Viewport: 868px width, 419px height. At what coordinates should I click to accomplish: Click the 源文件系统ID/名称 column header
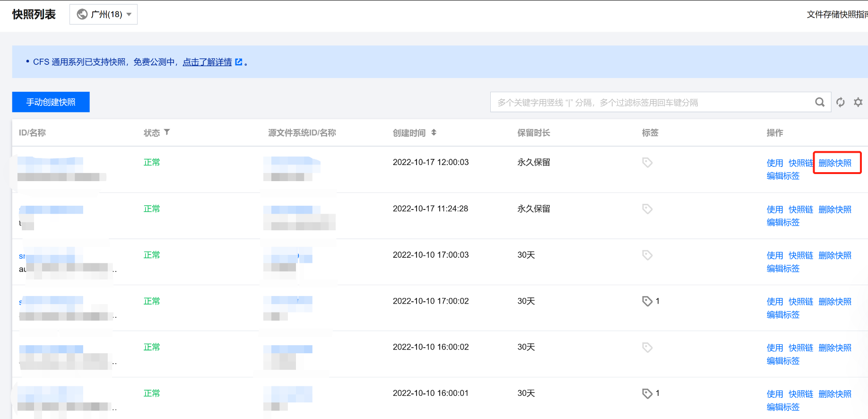(x=302, y=133)
